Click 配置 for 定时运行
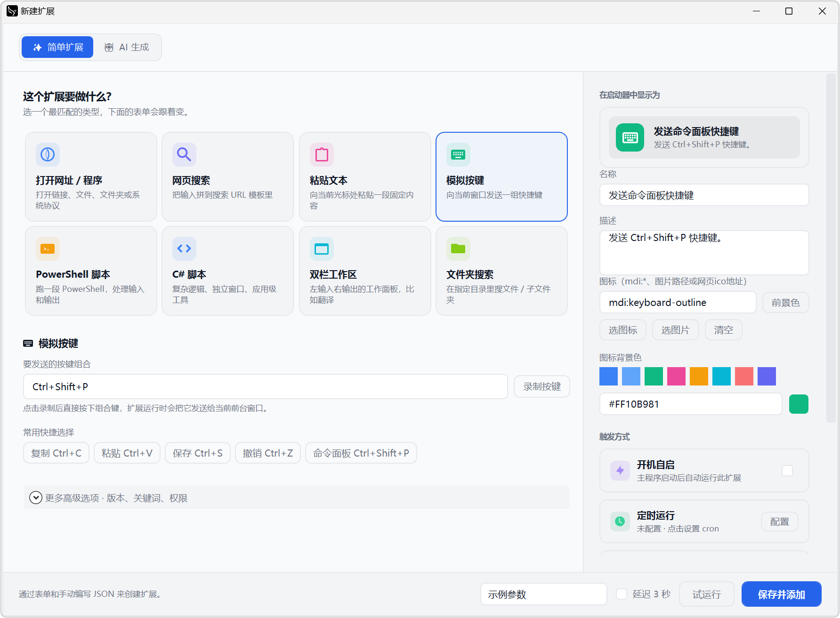 pos(780,522)
